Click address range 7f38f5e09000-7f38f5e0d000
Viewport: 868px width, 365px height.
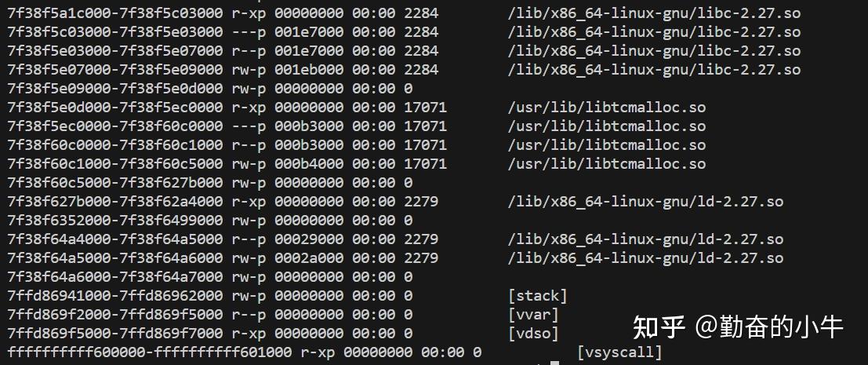click(115, 89)
